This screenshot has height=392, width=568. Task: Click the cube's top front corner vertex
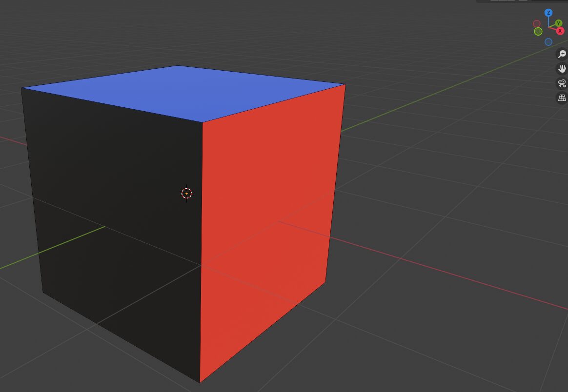(x=203, y=122)
